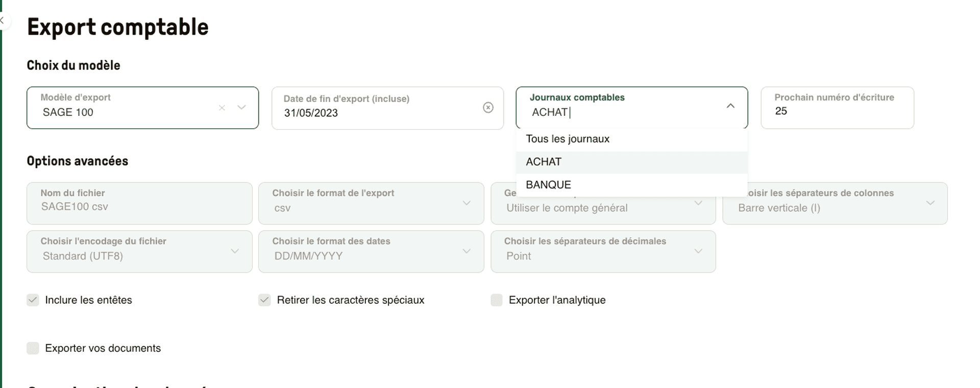Open the file encoding dropdown

coord(139,251)
